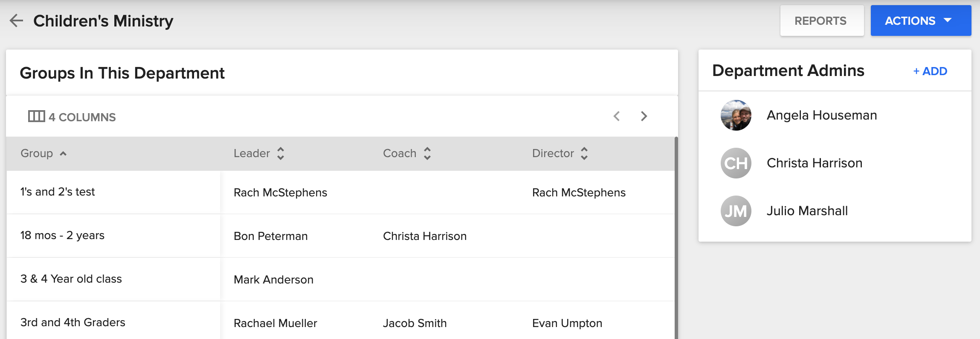The image size is (980, 339).
Task: Open the Reports page
Action: click(821, 20)
